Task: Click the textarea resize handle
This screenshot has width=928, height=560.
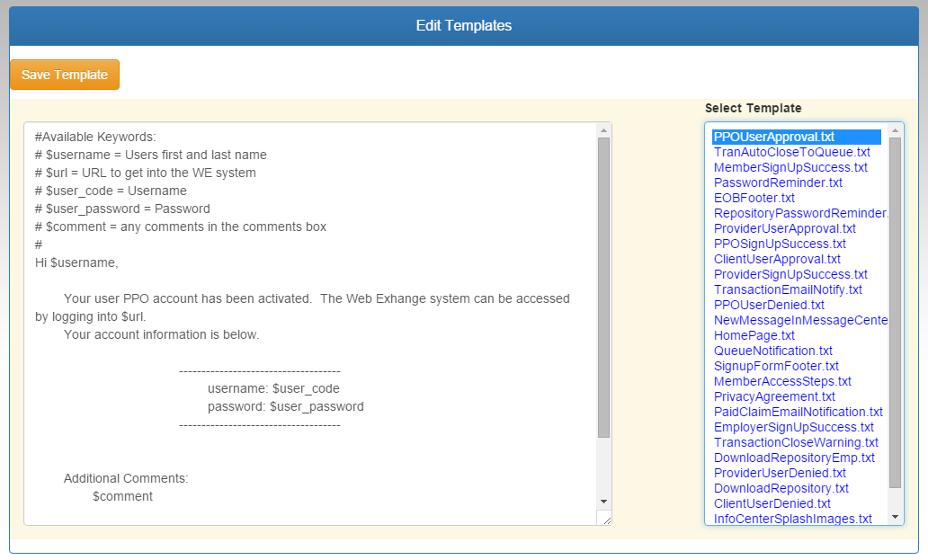Action: (x=606, y=520)
